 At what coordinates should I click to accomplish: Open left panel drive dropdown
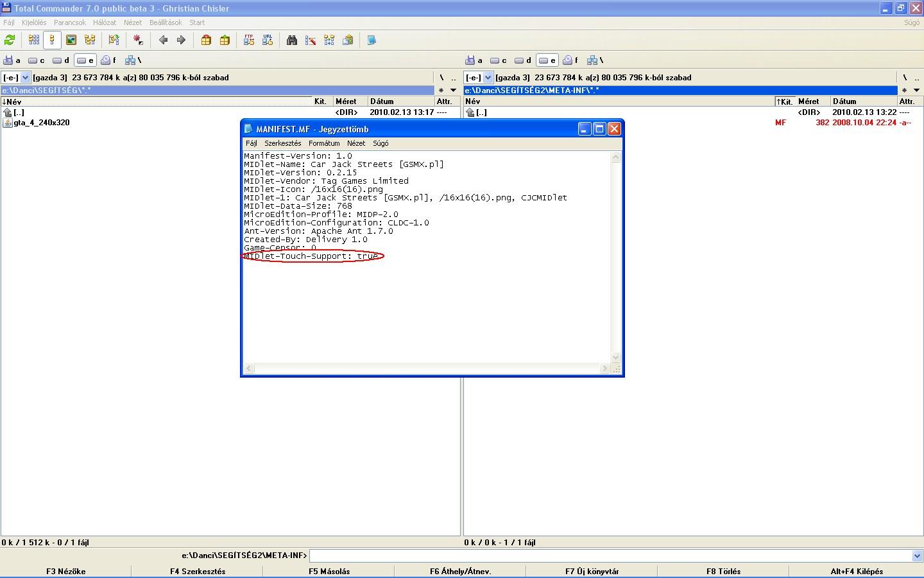point(26,78)
